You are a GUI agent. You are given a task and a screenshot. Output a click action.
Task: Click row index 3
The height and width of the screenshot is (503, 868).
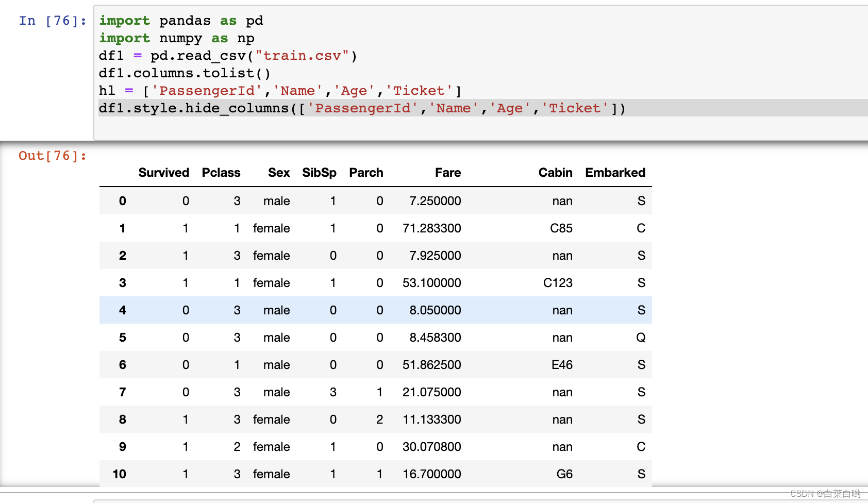pyautogui.click(x=123, y=283)
